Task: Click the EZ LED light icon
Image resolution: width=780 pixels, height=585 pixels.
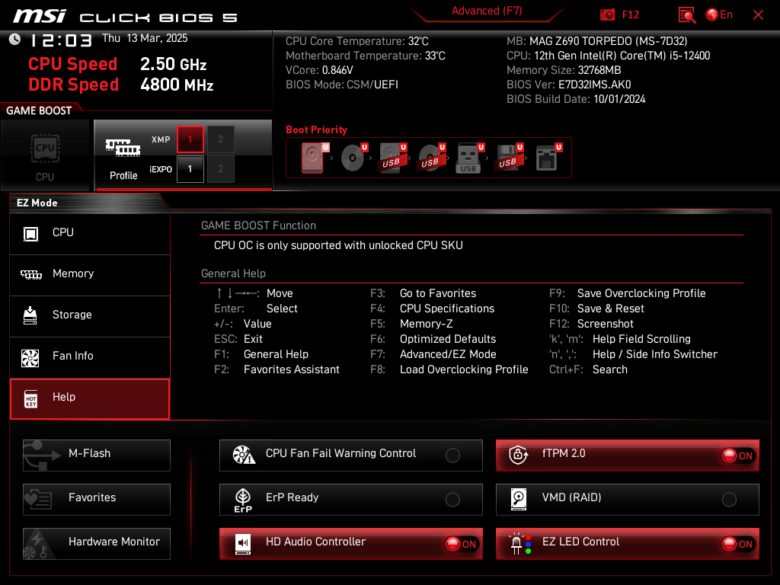Action: coord(520,544)
